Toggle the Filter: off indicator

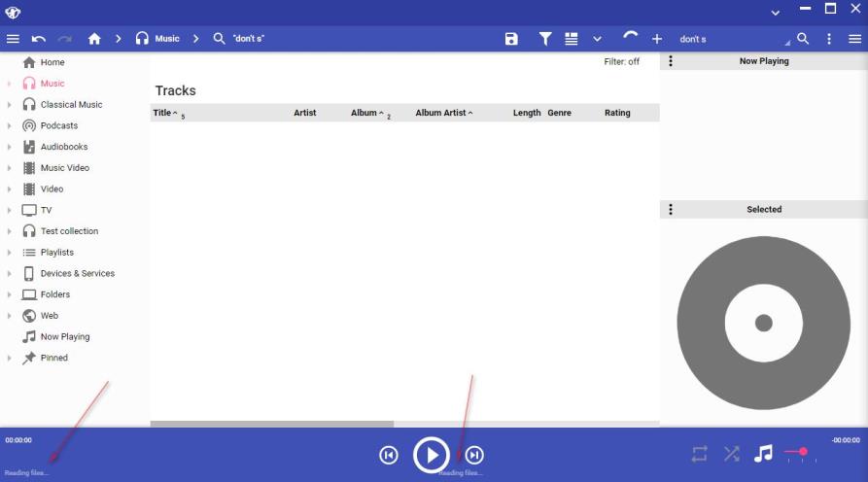pyautogui.click(x=621, y=61)
